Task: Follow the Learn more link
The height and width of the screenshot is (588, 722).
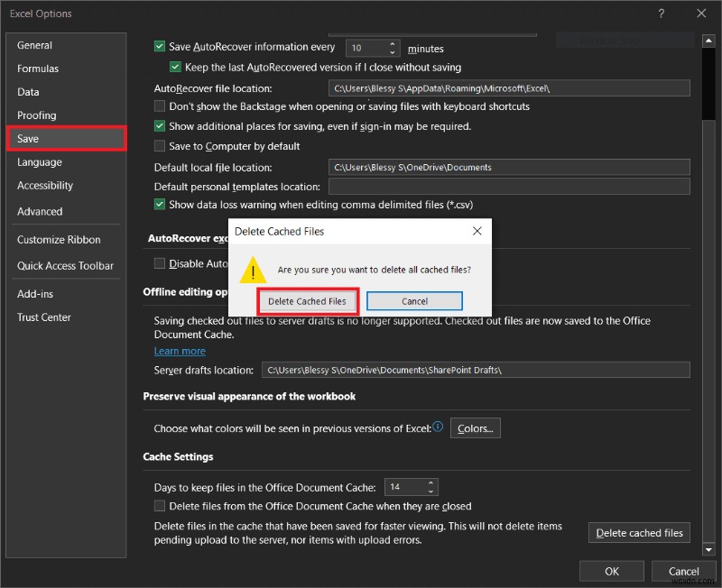Action: click(180, 351)
